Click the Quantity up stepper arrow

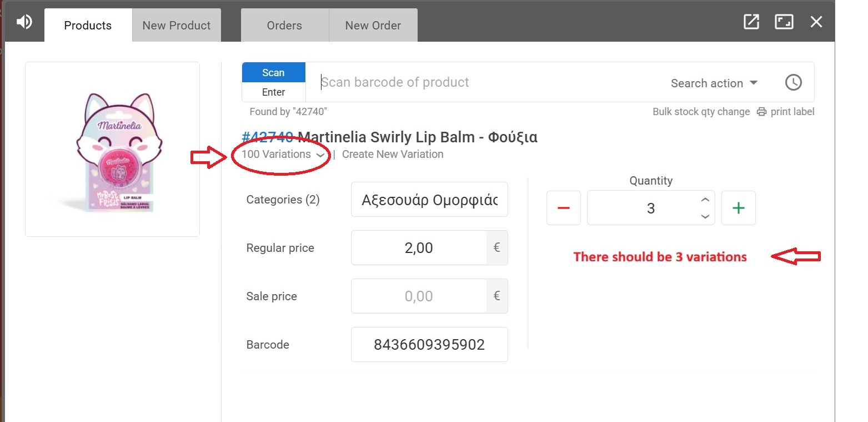pos(705,200)
